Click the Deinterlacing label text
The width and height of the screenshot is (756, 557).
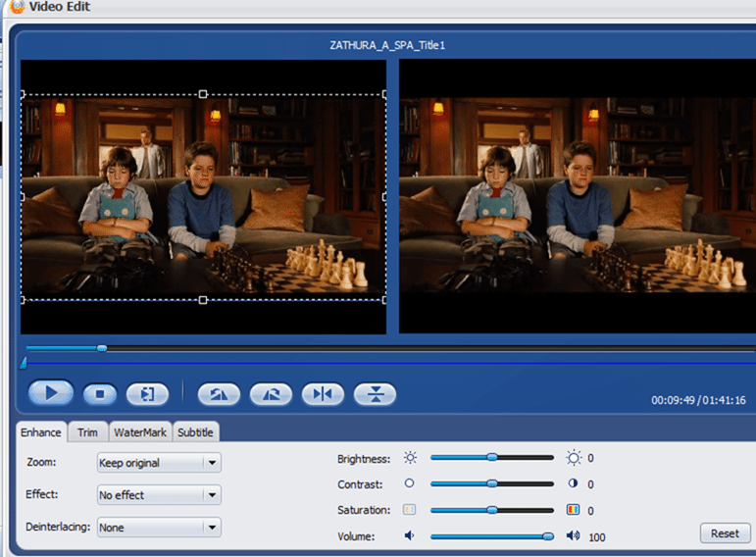(58, 527)
